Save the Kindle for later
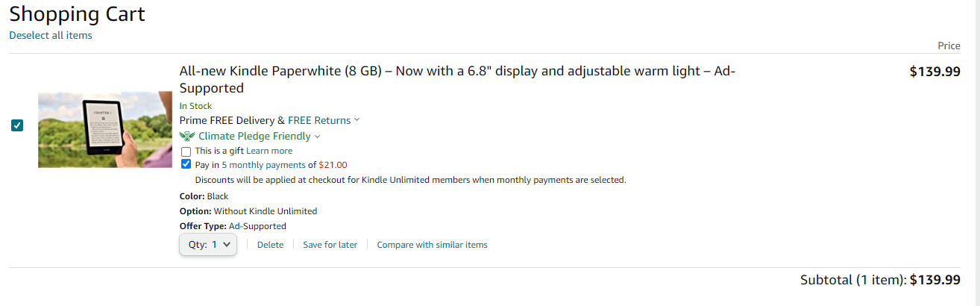This screenshot has width=980, height=306. (330, 245)
